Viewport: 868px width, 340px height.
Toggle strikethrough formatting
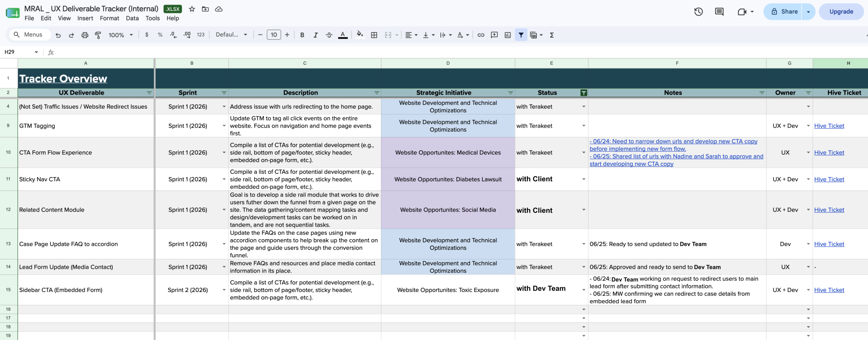coord(329,35)
